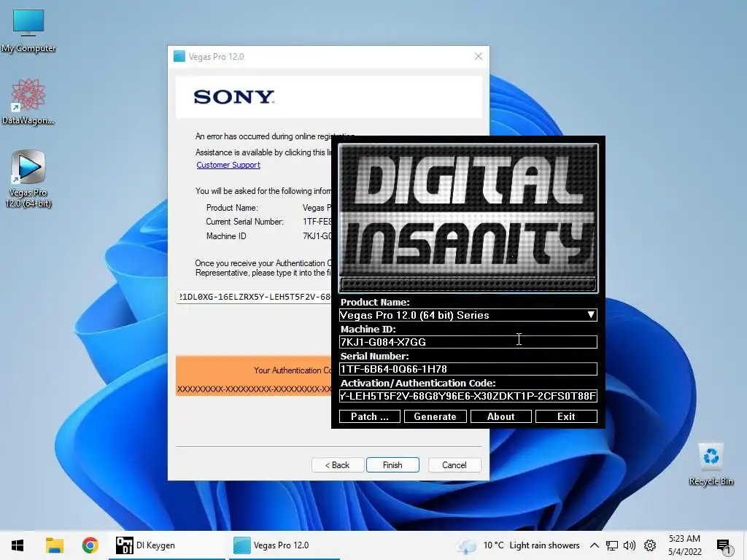The width and height of the screenshot is (747, 560).
Task: Open My Computer desktop icon
Action: (28, 31)
